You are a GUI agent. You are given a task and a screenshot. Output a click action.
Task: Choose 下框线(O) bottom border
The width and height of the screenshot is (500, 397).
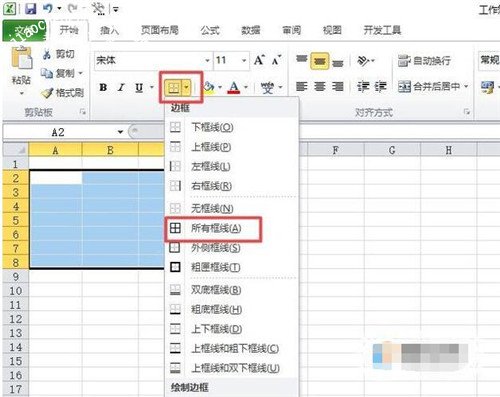click(231, 127)
